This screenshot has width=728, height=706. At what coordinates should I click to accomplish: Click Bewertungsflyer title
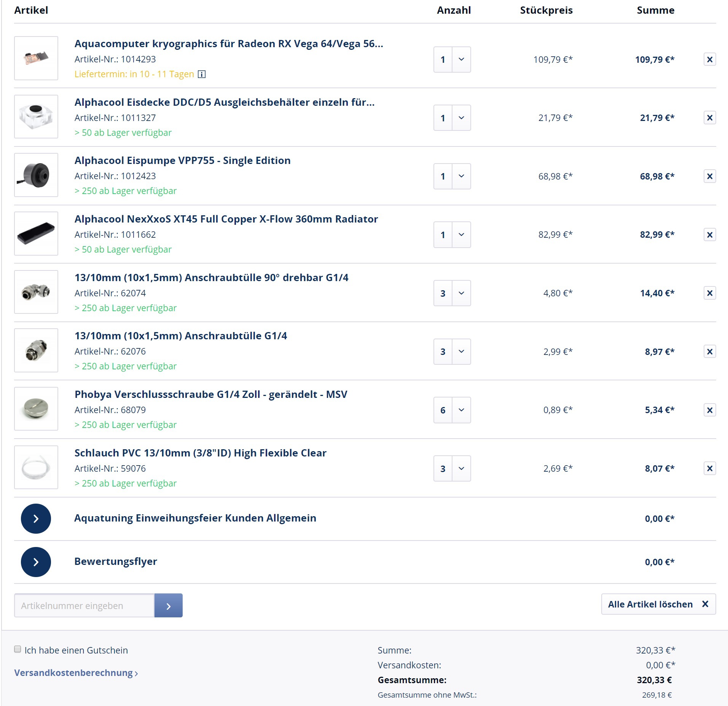pos(116,561)
